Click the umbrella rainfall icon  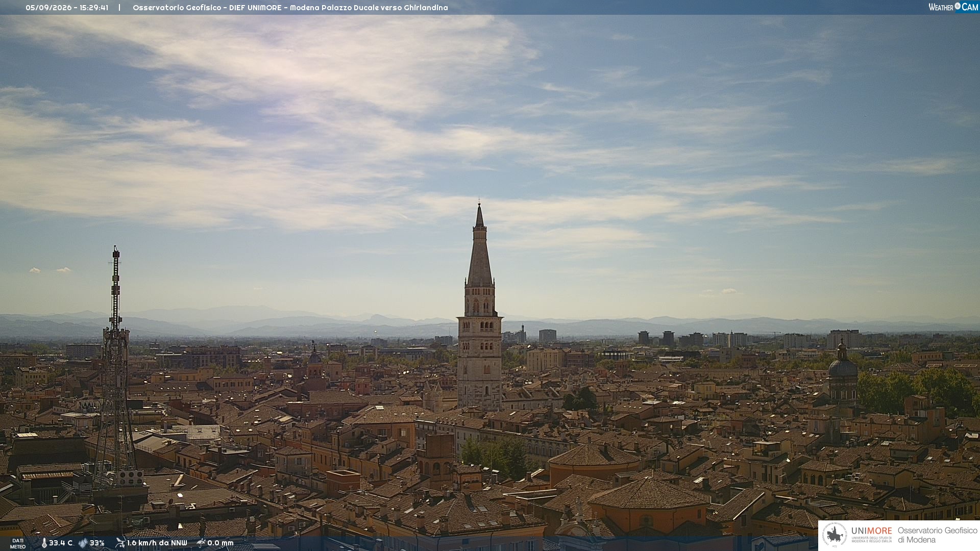[201, 543]
